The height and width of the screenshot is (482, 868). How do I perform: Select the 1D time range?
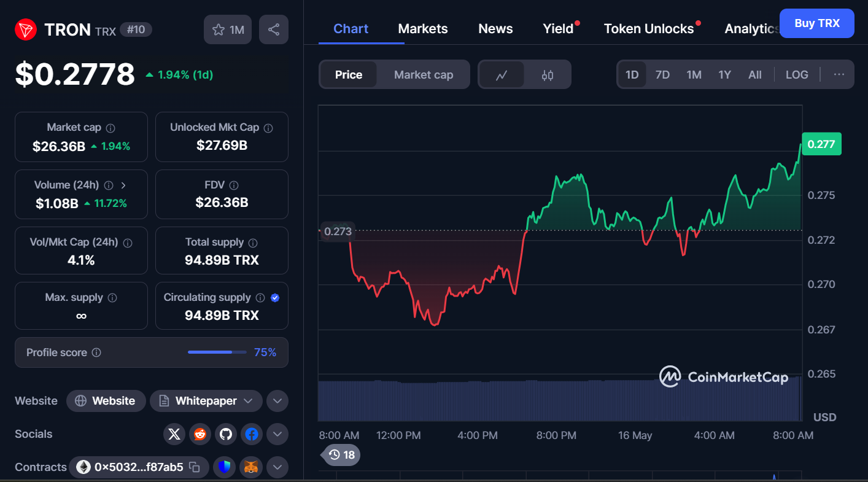click(x=632, y=75)
